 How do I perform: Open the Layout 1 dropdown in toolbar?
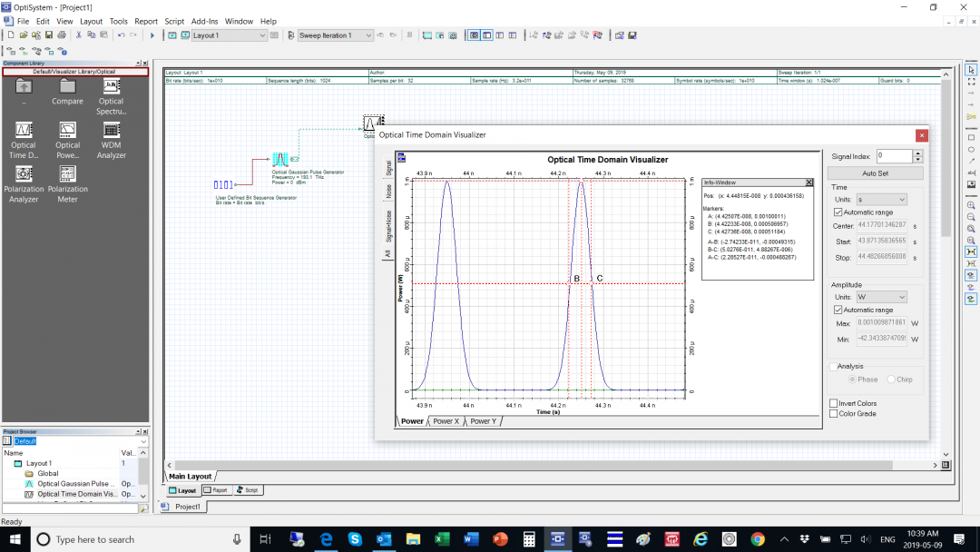pyautogui.click(x=262, y=35)
